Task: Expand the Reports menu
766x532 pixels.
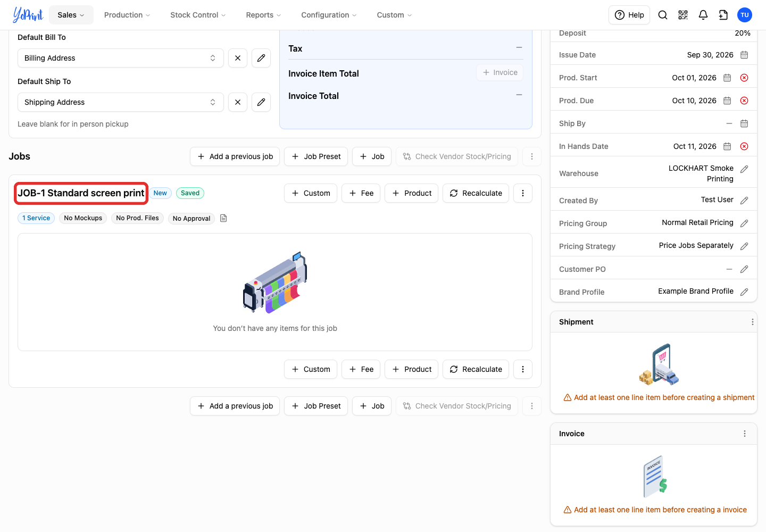Action: click(263, 15)
